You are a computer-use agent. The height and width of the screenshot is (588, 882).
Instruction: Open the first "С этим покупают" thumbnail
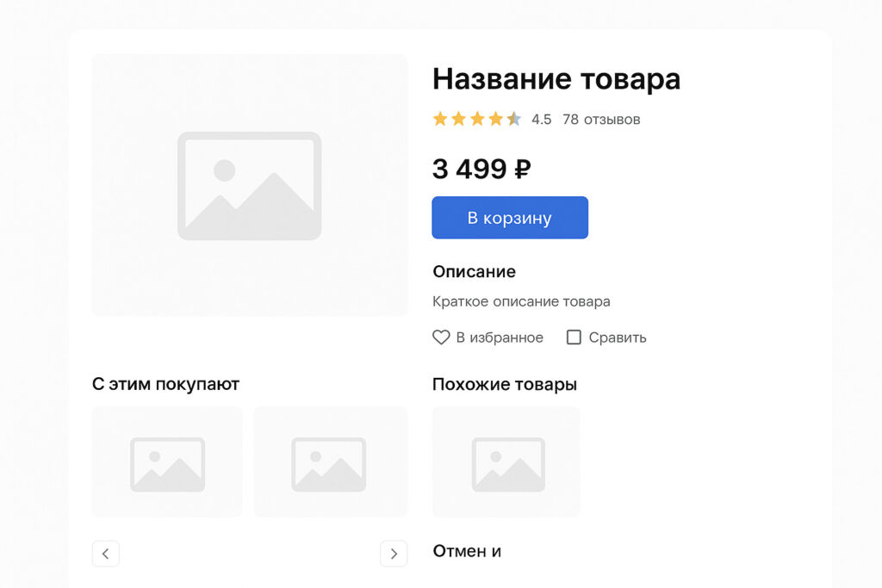(x=167, y=462)
